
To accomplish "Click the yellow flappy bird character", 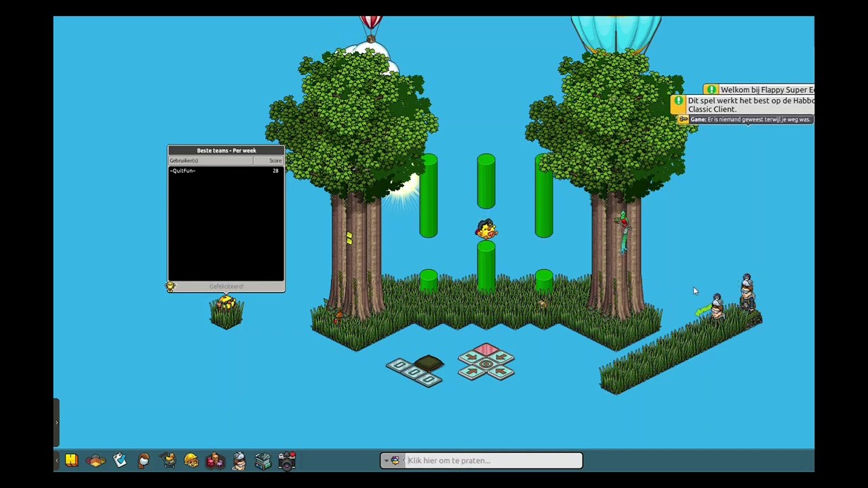I will pyautogui.click(x=486, y=230).
